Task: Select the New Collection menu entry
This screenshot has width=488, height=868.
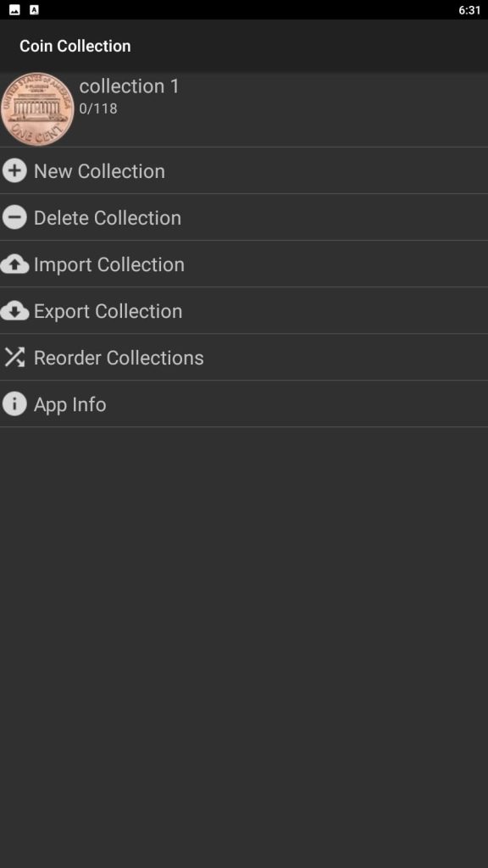Action: click(x=244, y=170)
